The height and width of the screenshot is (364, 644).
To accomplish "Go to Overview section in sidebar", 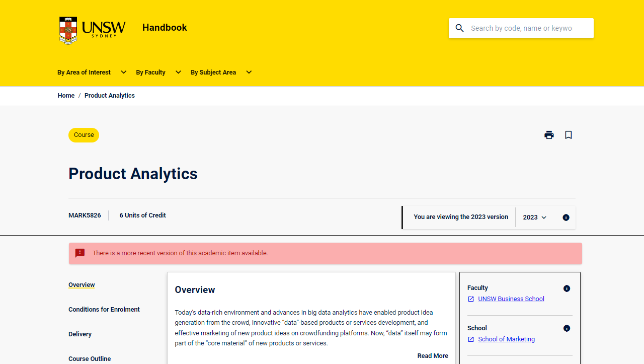I will 82,285.
